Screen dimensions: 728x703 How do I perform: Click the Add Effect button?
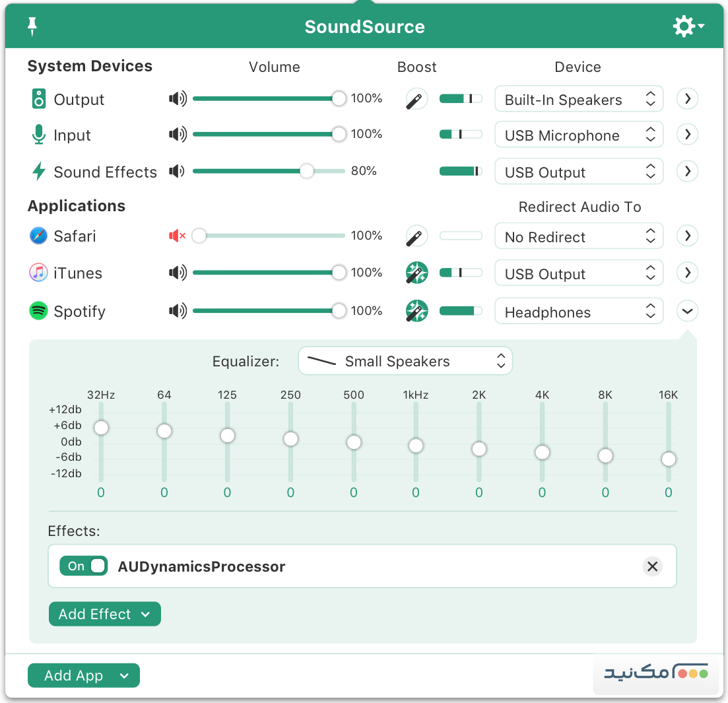tap(104, 614)
